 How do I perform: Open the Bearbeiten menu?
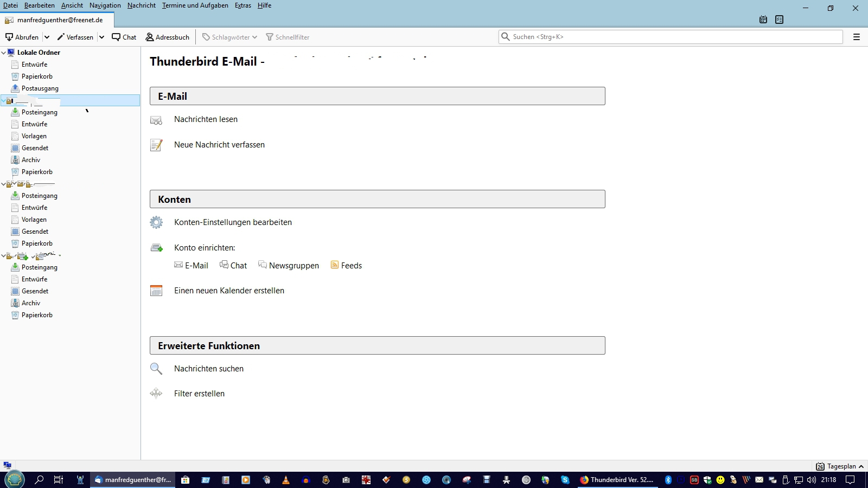40,5
